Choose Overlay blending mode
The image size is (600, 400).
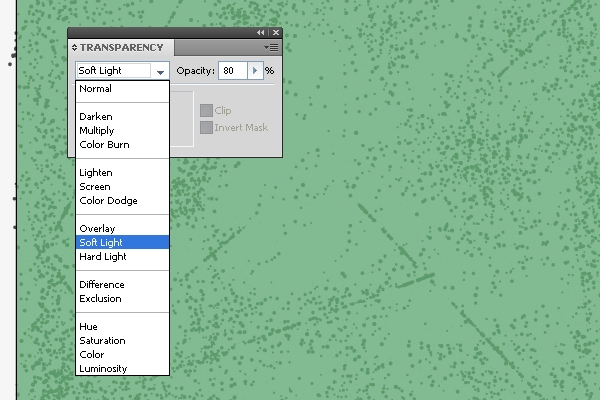[122, 229]
